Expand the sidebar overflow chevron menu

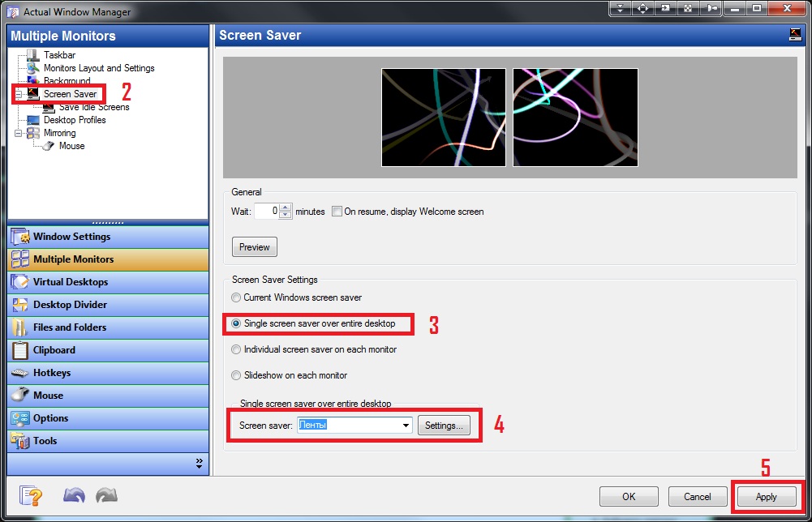tap(200, 464)
